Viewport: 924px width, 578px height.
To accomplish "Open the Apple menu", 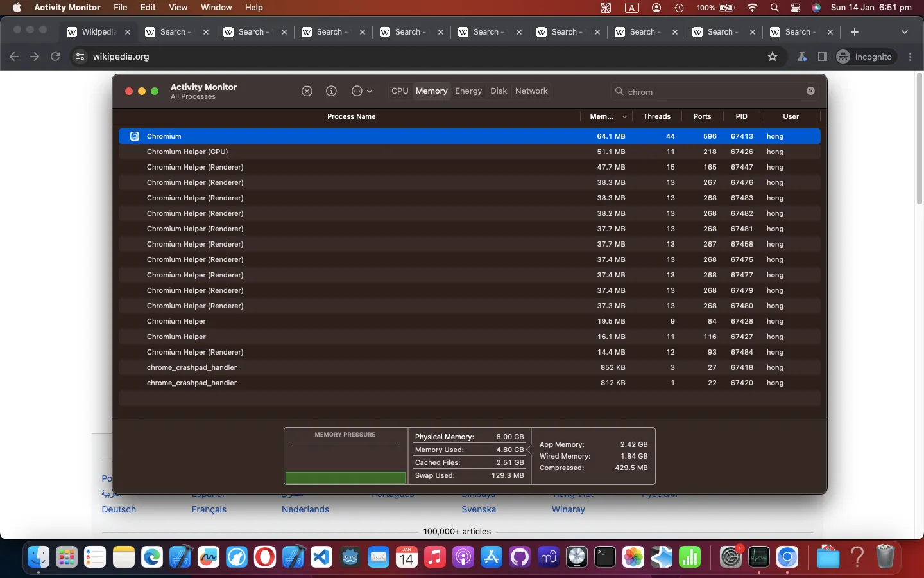I will [x=17, y=8].
